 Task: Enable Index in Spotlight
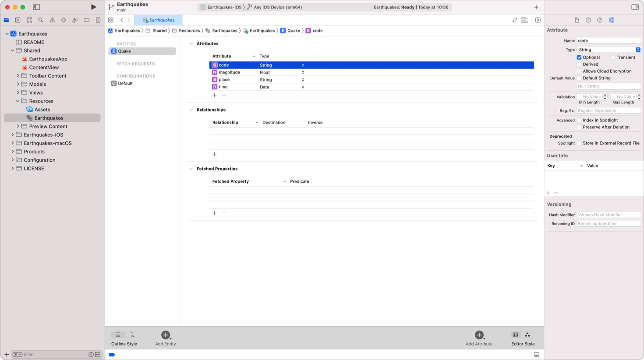click(579, 120)
